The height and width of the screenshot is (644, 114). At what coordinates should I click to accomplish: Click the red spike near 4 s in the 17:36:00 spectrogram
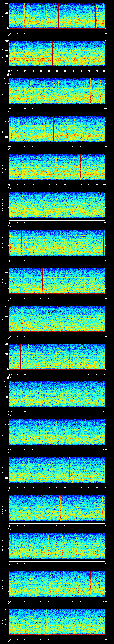point(15,205)
